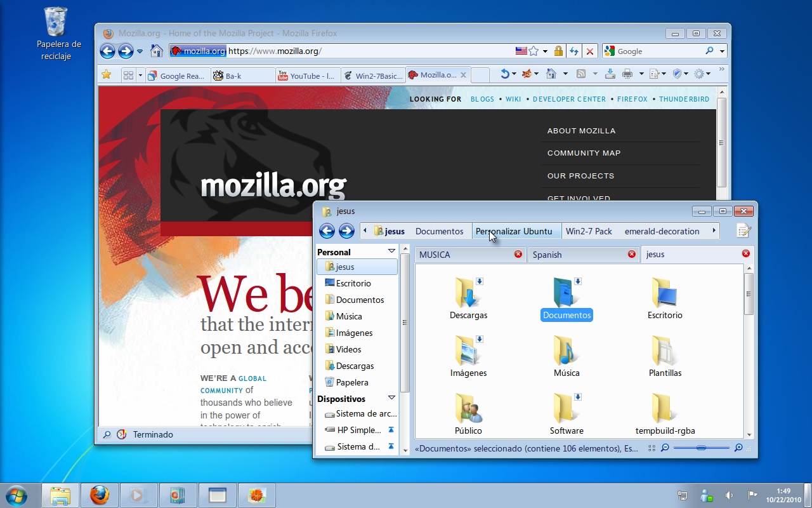Select the Documentos breadcrumb in the path bar
The width and height of the screenshot is (812, 508).
click(439, 231)
